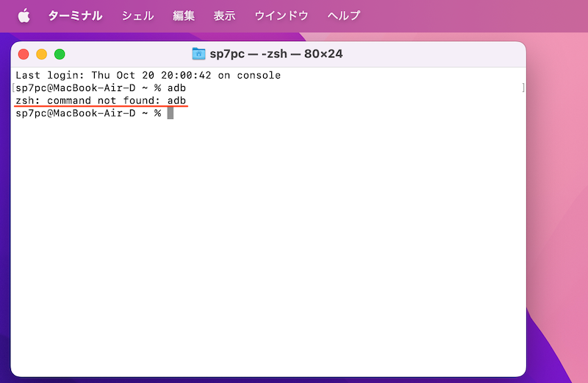The image size is (588, 383).
Task: Open the ウインドウ menu
Action: coord(281,15)
